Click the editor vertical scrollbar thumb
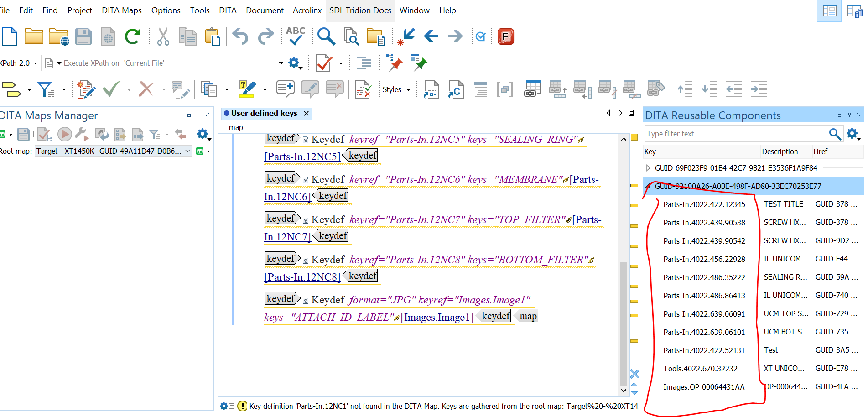 623,324
